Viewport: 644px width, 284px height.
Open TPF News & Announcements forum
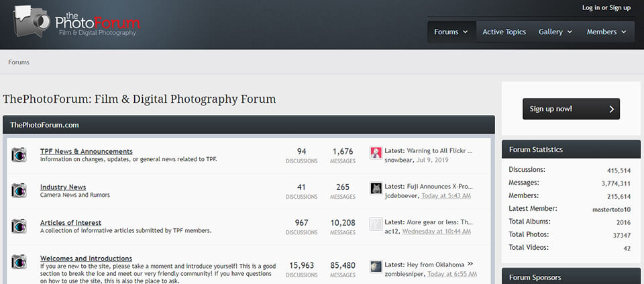[87, 151]
